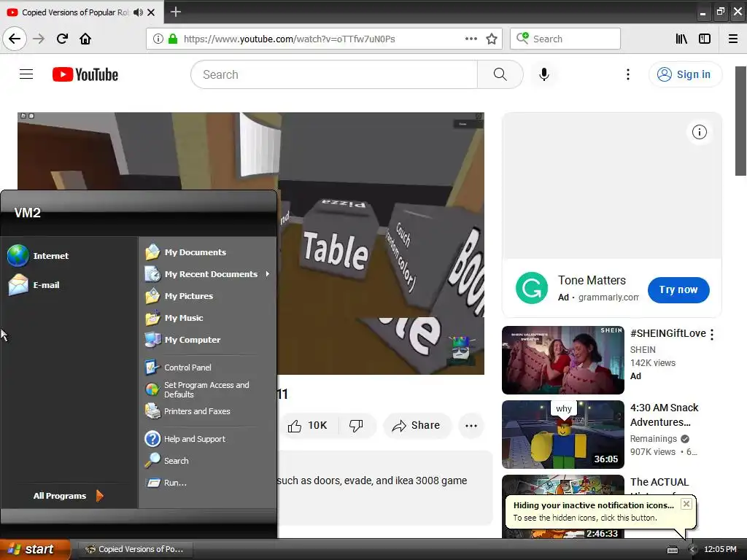Show hidden tray icons arrow
The height and width of the screenshot is (560, 747).
(x=692, y=550)
